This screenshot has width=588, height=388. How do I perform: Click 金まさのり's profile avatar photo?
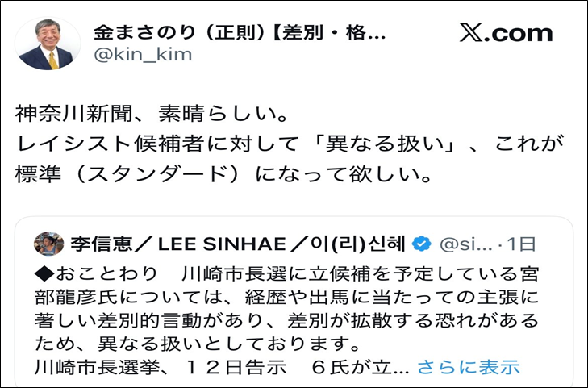coord(48,43)
